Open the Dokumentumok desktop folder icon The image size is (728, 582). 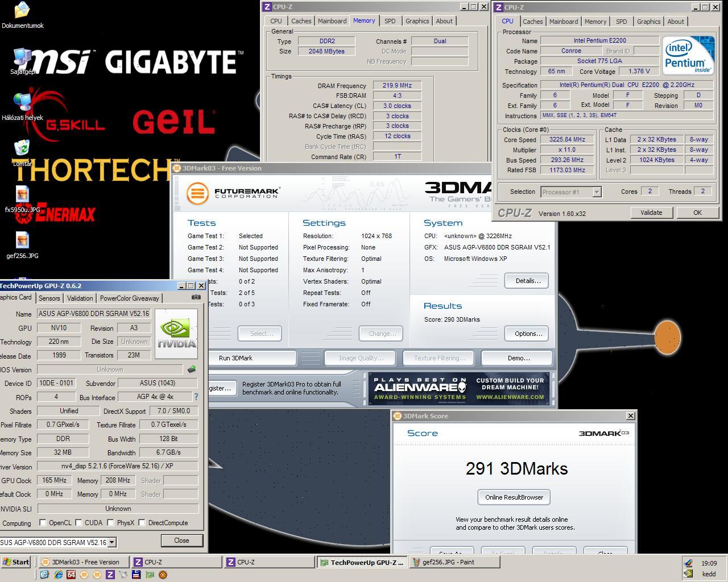22,10
